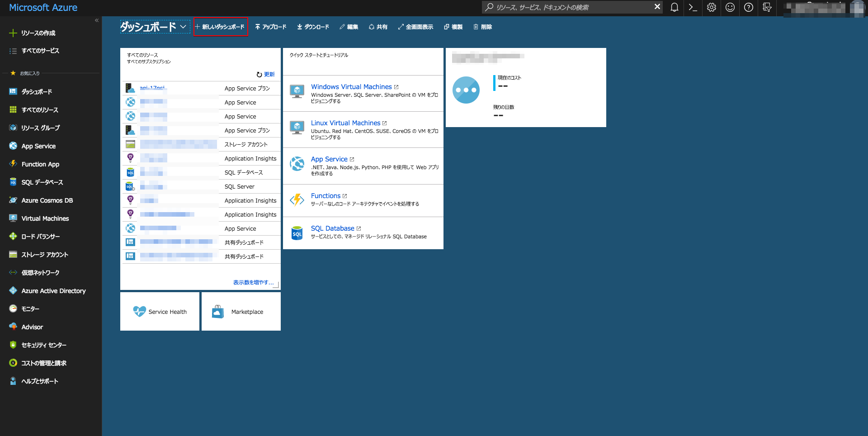Click Azure Cosmos DB planet icon

(x=13, y=200)
